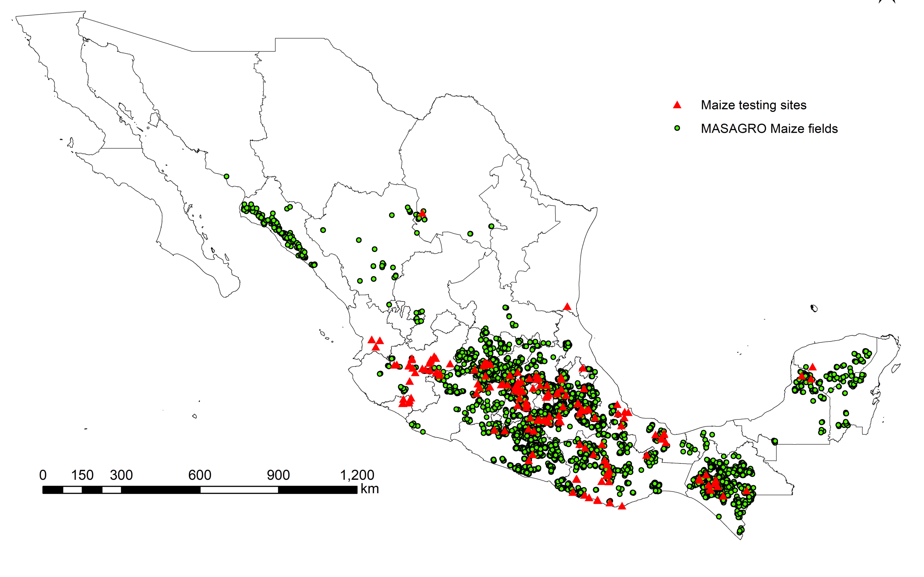Select the 'MASAGRO Maize fields' legend label
924x577 pixels.
769,129
